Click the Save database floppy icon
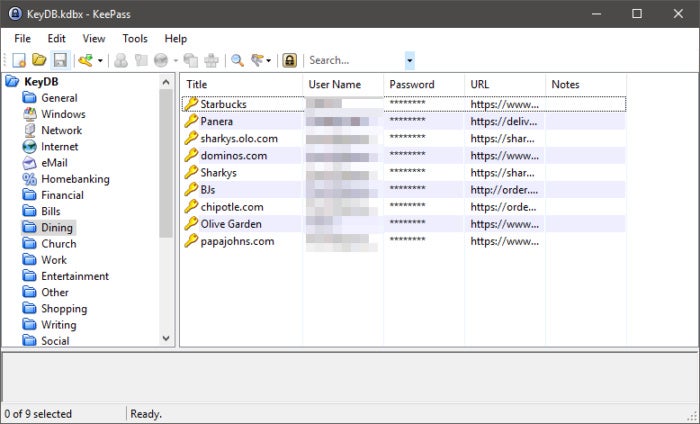The width and height of the screenshot is (700, 424). tap(60, 60)
